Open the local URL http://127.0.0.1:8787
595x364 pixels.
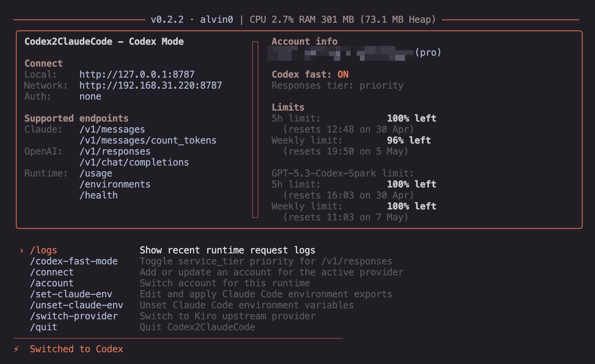(137, 75)
